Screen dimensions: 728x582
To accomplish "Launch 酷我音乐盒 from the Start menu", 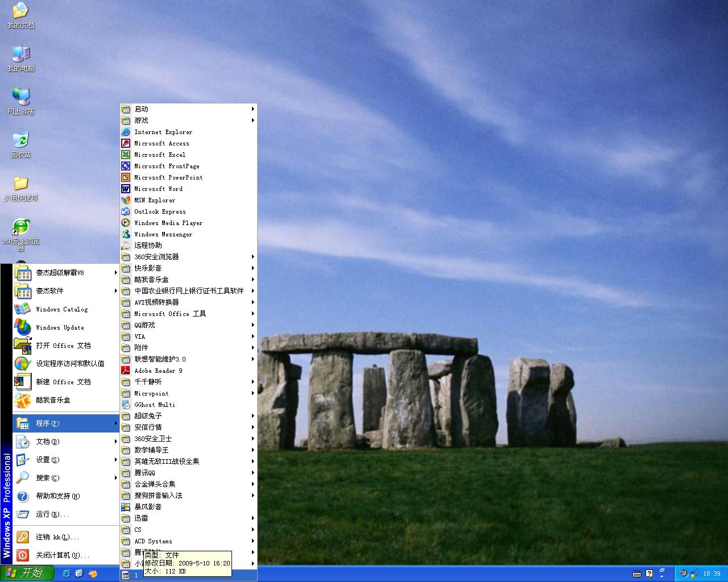I will click(65, 400).
